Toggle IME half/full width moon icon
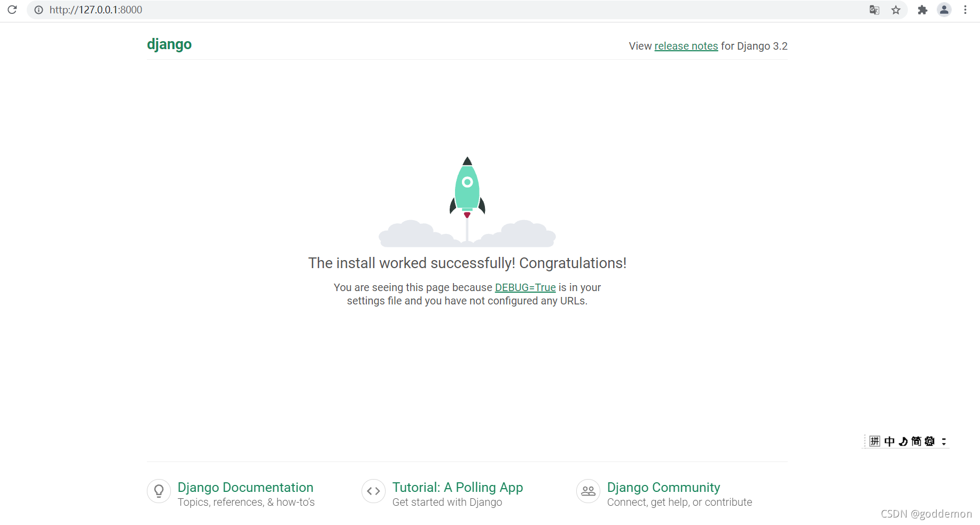The image size is (980, 525). click(x=903, y=441)
